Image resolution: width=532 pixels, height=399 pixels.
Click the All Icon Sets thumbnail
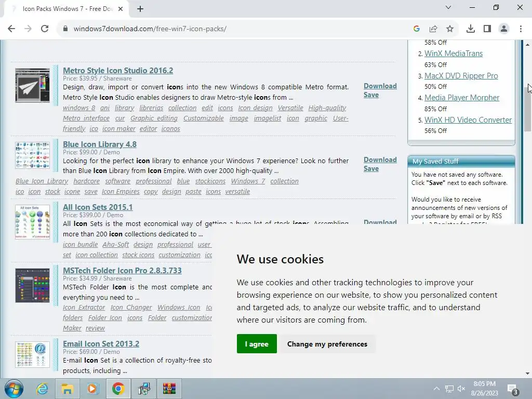[x=33, y=222]
